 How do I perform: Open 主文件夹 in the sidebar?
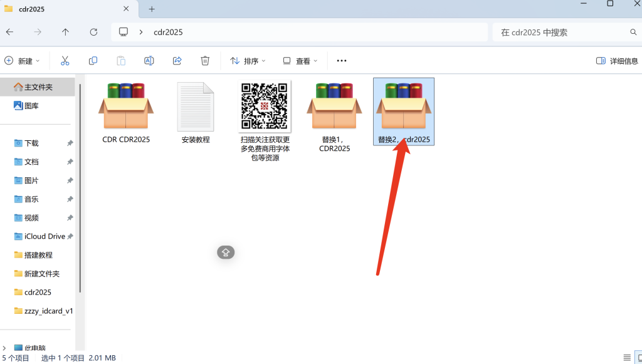click(37, 86)
